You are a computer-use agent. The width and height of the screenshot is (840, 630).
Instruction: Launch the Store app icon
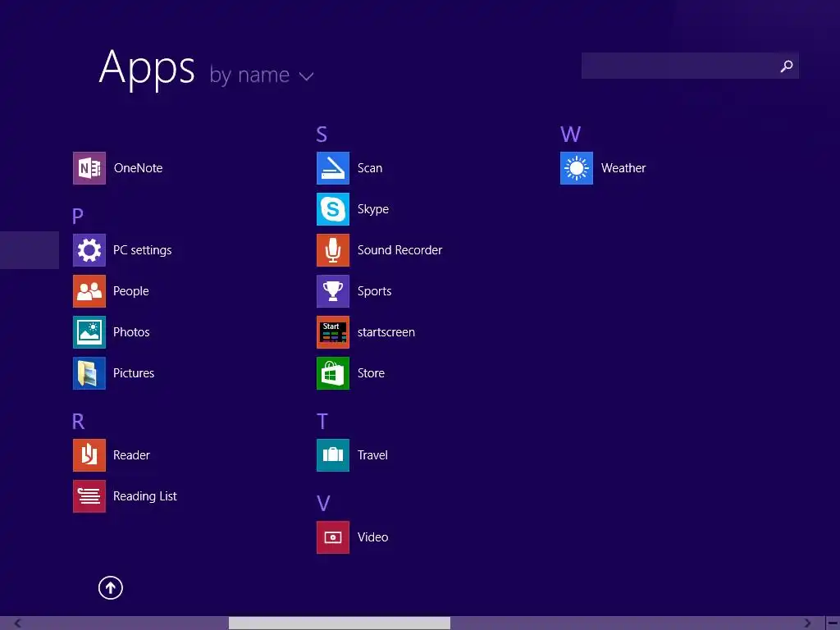pos(333,373)
